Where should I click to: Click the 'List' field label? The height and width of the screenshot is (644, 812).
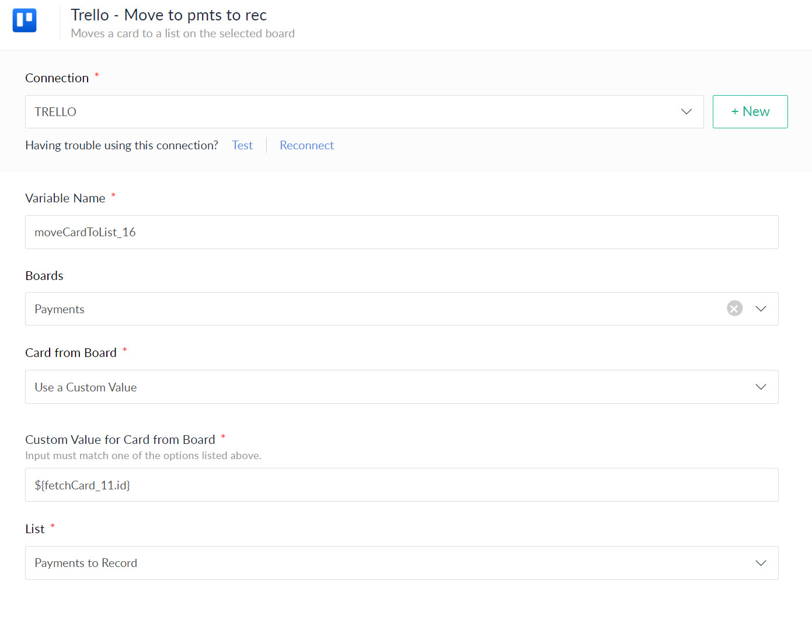click(35, 529)
